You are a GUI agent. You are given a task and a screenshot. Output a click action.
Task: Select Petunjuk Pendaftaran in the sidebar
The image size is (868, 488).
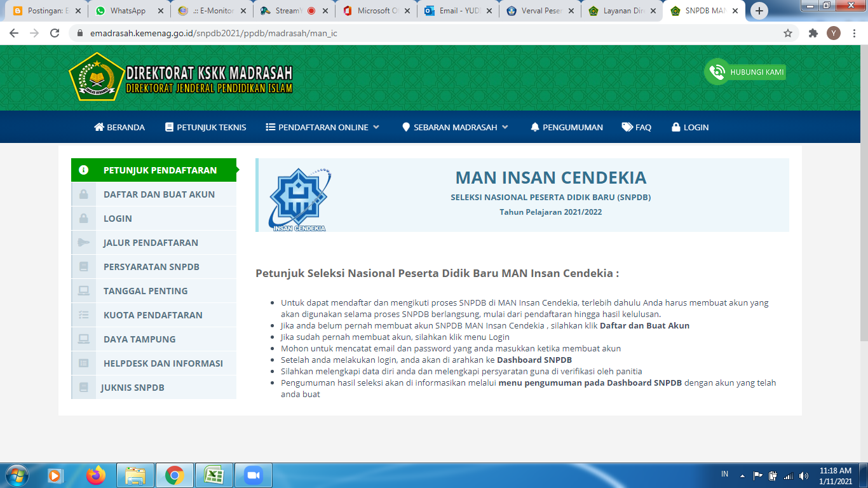click(x=154, y=170)
